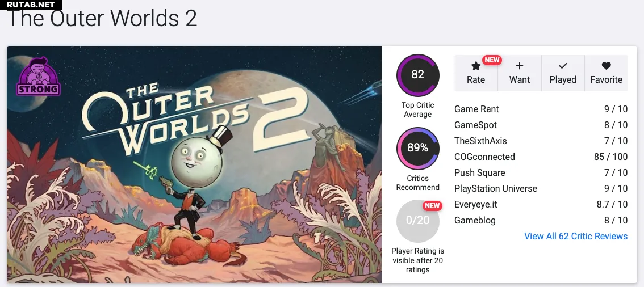Image resolution: width=644 pixels, height=287 pixels.
Task: Click the Top Critic Average score circle
Action: [418, 75]
